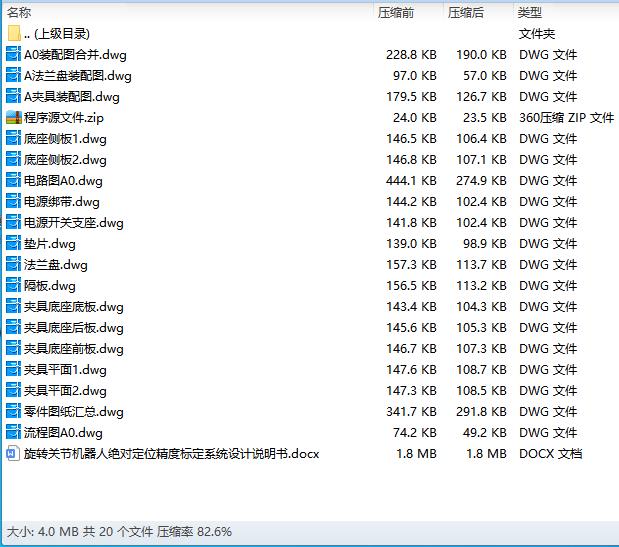
Task: Click the 360压缩 ZIP 文件 type cell
Action: coord(566,117)
